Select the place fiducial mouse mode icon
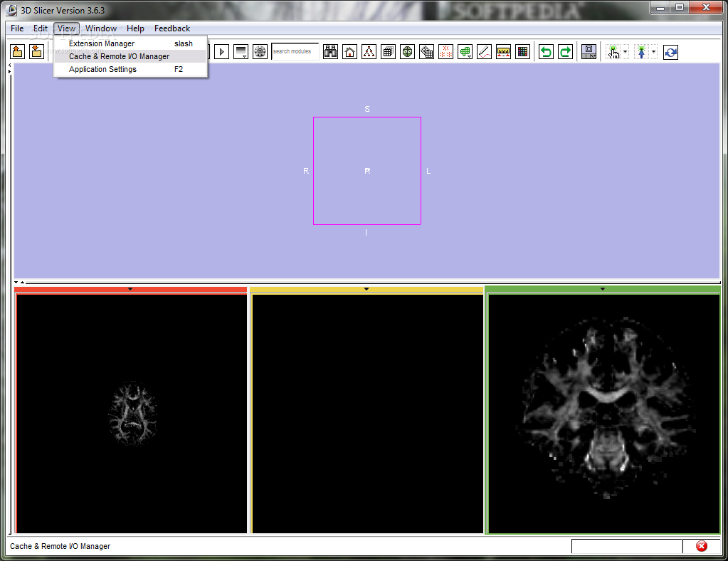This screenshot has width=728, height=561. [642, 51]
